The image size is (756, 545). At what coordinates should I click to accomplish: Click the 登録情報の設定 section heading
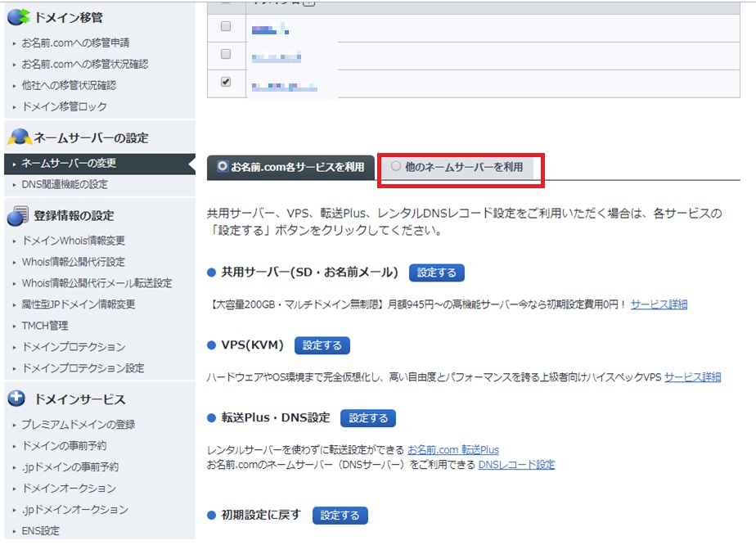74,215
